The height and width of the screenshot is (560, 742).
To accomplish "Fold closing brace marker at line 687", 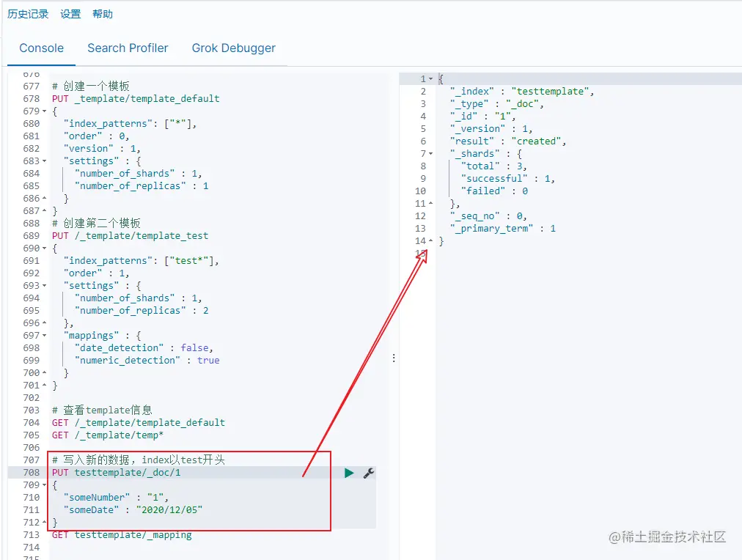I will [45, 211].
